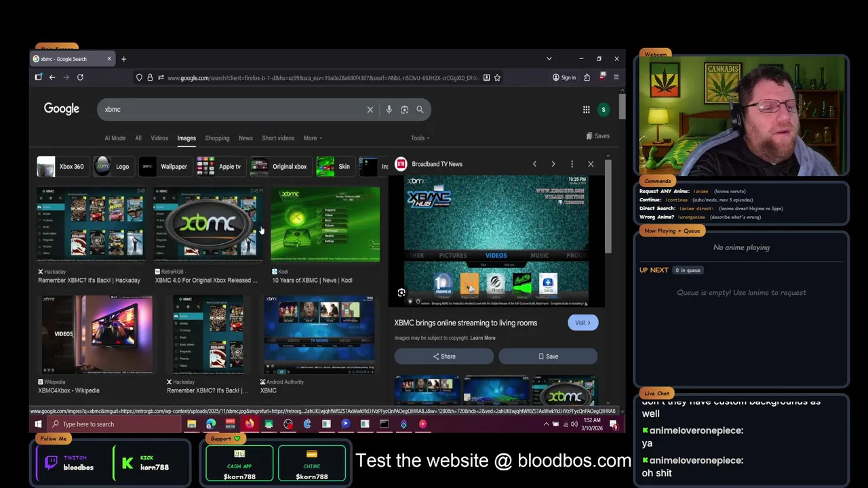The height and width of the screenshot is (488, 868).
Task: Click the Lens icon on preview image
Action: coord(401,293)
